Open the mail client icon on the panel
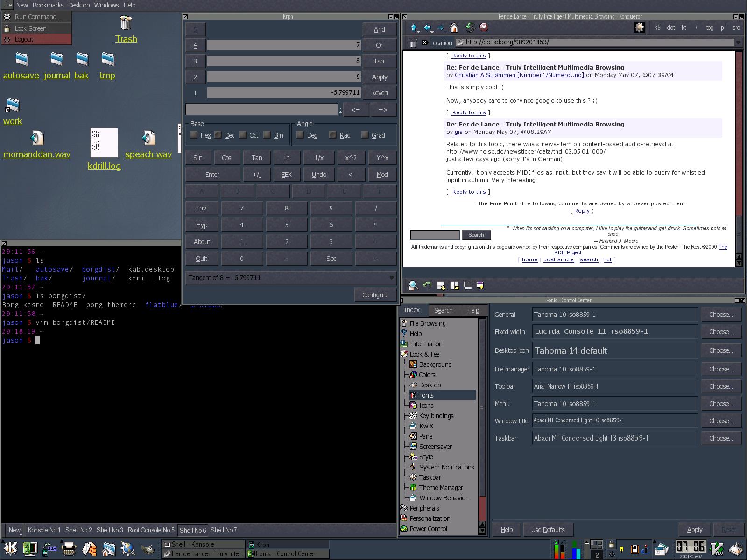Viewport: 747px width, 560px height. coord(89,548)
